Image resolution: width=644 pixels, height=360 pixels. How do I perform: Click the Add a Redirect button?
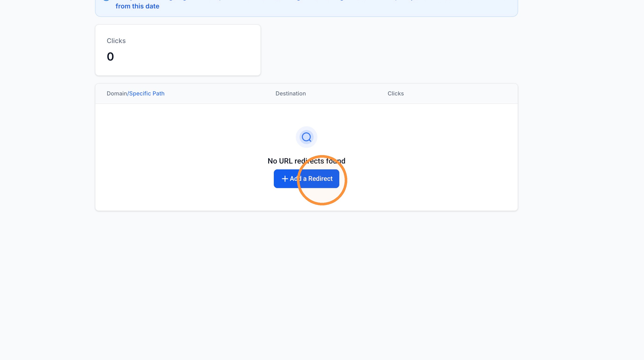click(x=306, y=179)
